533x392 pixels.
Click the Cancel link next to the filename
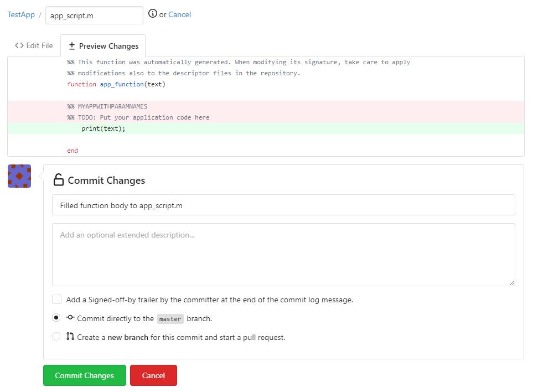179,14
